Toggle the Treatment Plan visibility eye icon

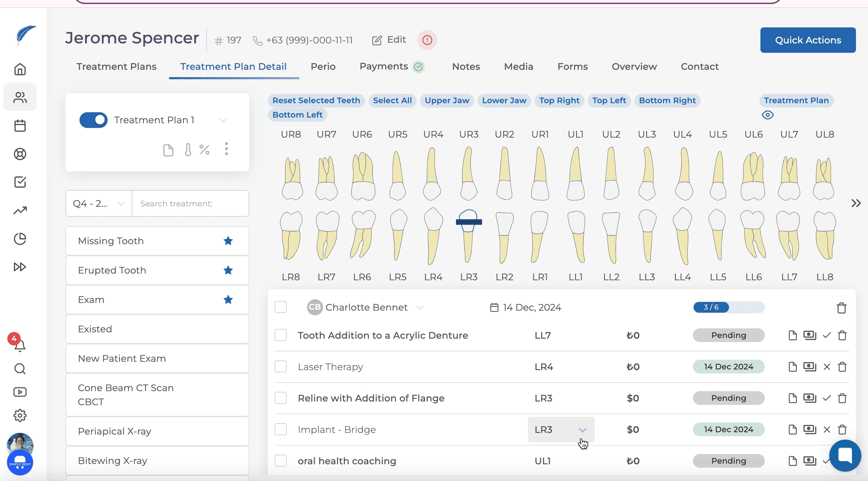coord(767,115)
